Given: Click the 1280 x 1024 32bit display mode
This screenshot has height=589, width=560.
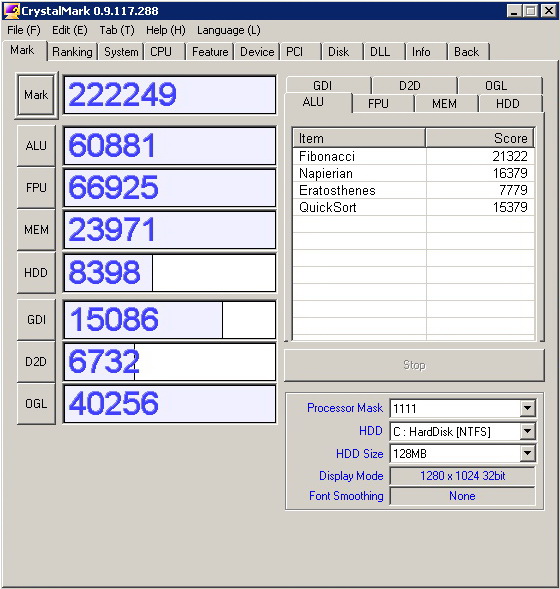Looking at the screenshot, I should [462, 476].
